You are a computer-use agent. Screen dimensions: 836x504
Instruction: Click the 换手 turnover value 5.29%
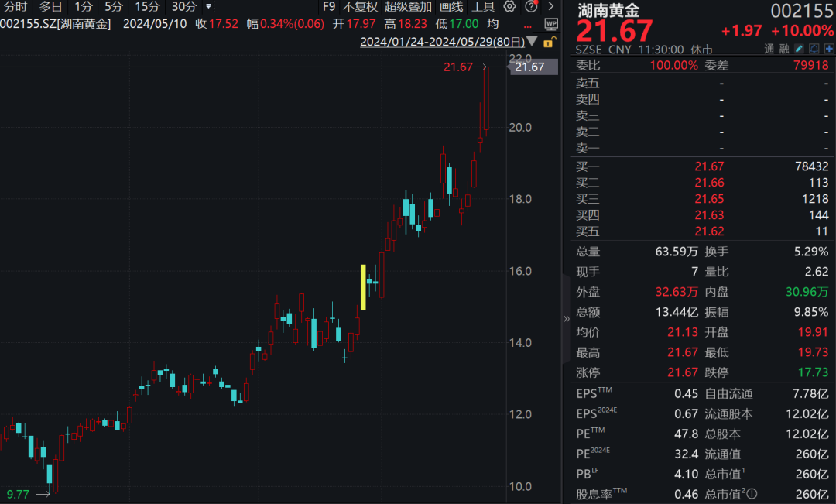[811, 252]
